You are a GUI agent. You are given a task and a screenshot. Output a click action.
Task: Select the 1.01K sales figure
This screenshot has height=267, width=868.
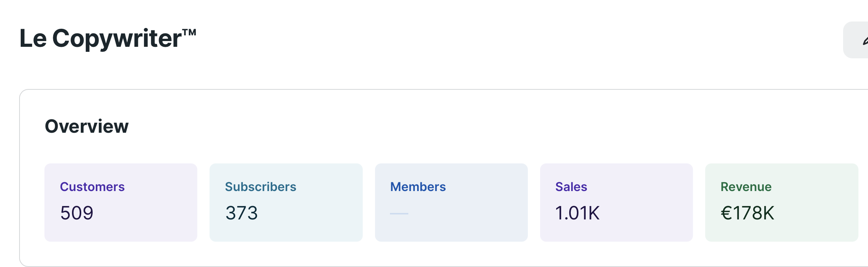(x=577, y=213)
